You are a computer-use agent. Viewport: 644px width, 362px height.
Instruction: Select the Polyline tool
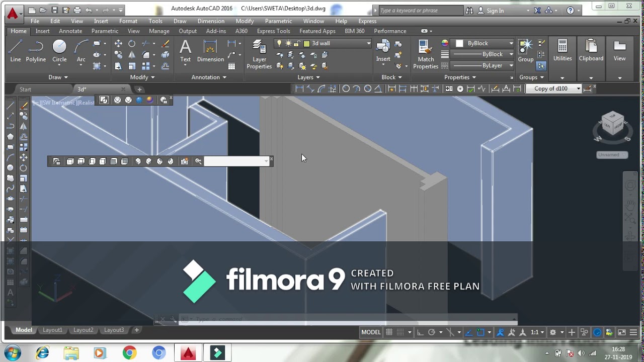tap(36, 51)
